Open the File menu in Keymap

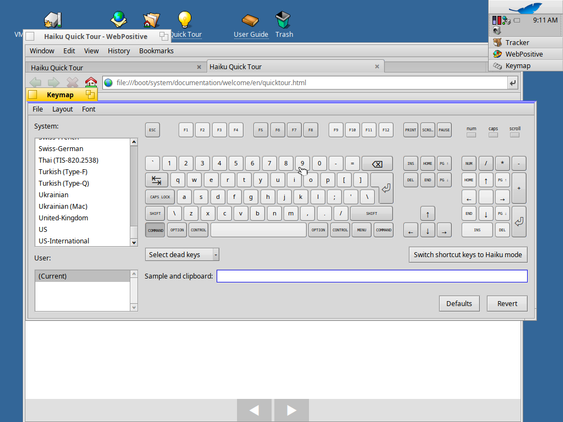click(x=38, y=109)
